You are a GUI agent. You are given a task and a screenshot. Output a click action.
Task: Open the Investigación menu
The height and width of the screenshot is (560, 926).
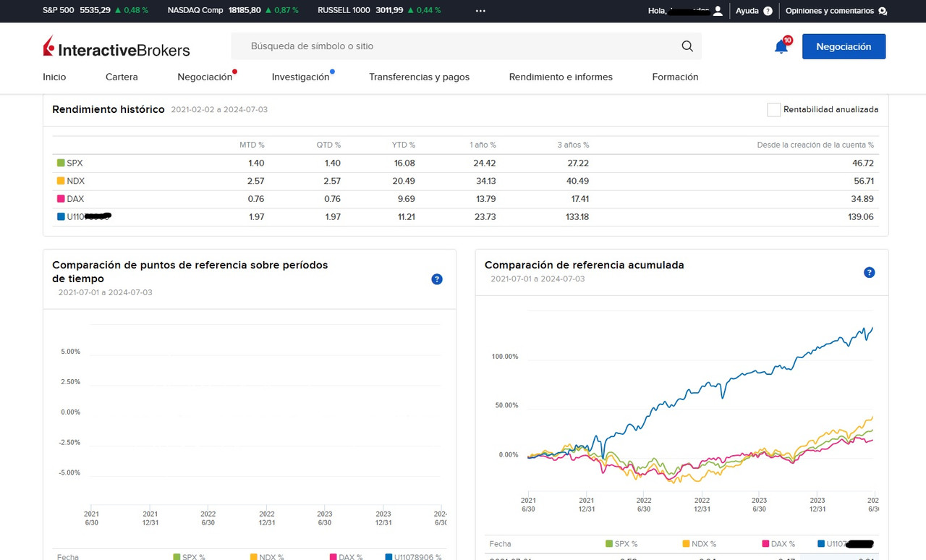coord(300,77)
